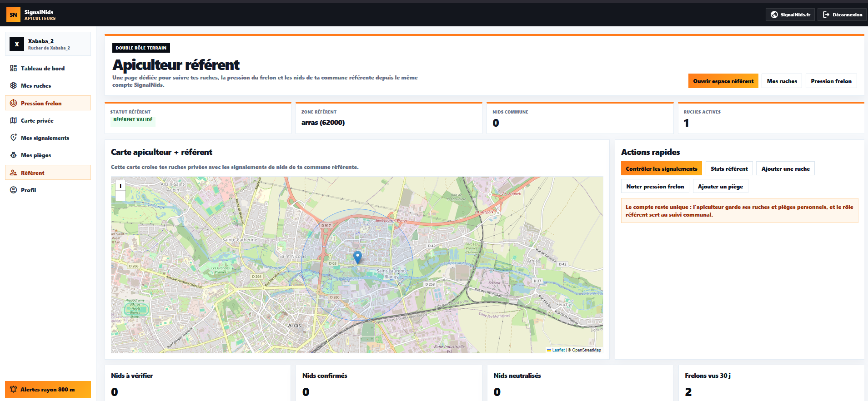
Task: Click the Carte privée map icon
Action: coord(14,120)
